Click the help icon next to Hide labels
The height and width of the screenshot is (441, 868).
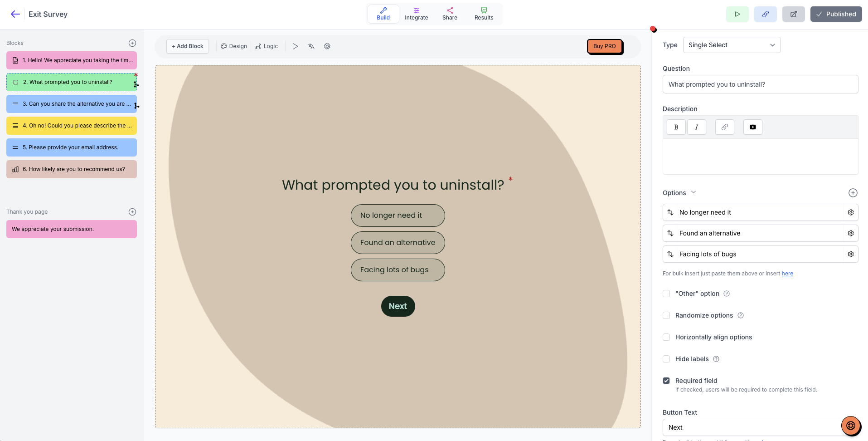(716, 359)
